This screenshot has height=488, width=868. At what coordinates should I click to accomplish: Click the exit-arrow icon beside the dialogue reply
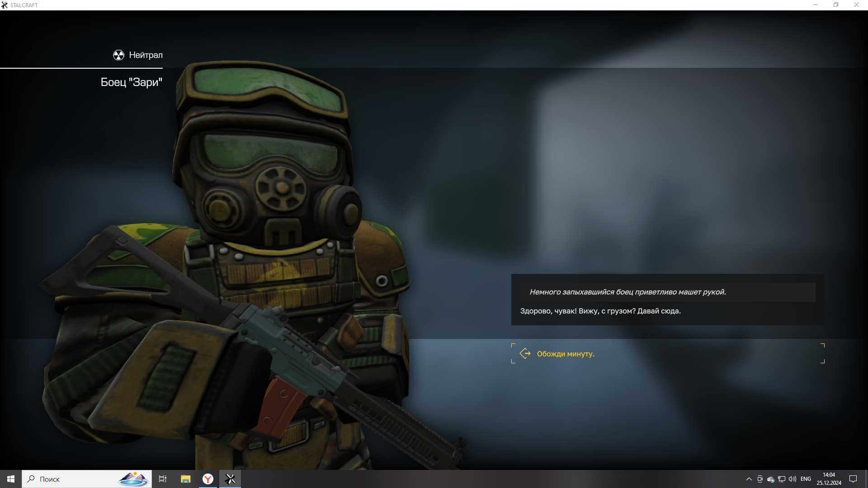click(525, 353)
